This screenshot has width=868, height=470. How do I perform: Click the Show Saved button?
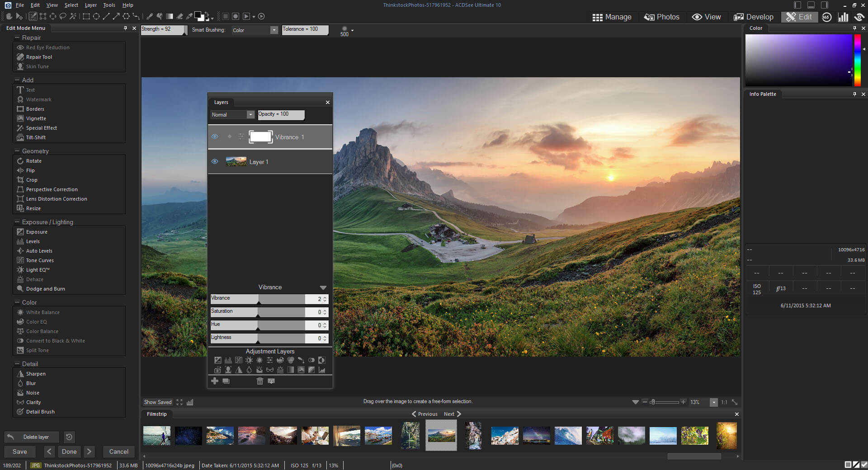pos(158,402)
